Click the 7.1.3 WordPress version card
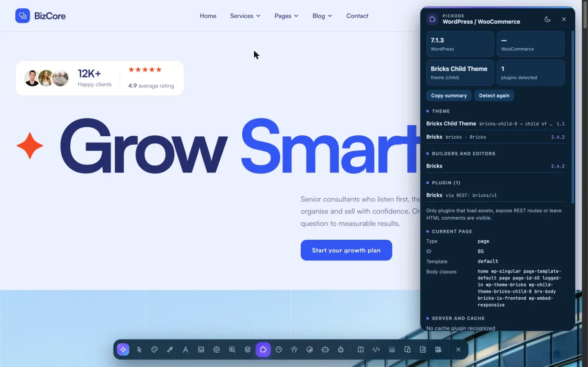 (x=460, y=44)
